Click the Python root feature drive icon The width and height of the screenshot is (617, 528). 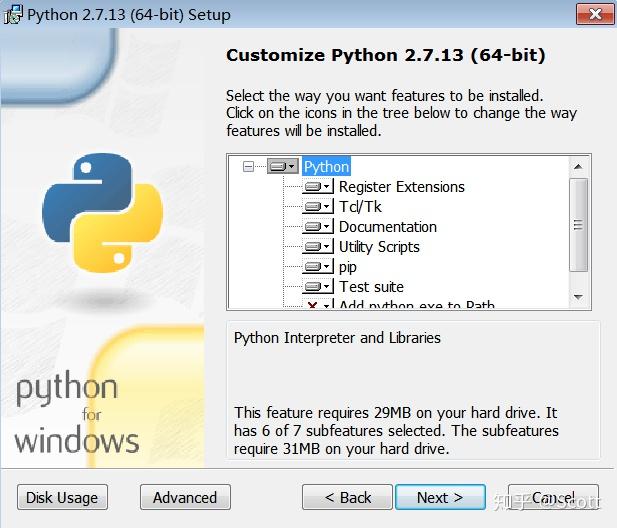pos(283,167)
